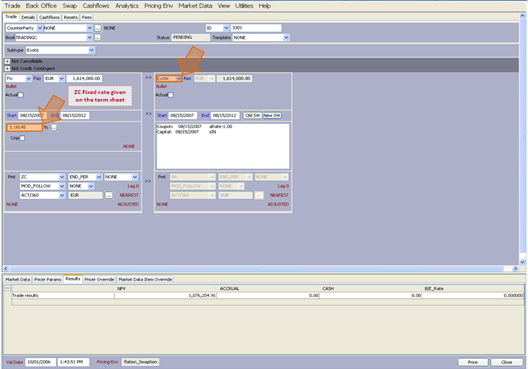The width and height of the screenshot is (528, 369).
Task: Open the Template NONE dropdown
Action: tap(286, 37)
